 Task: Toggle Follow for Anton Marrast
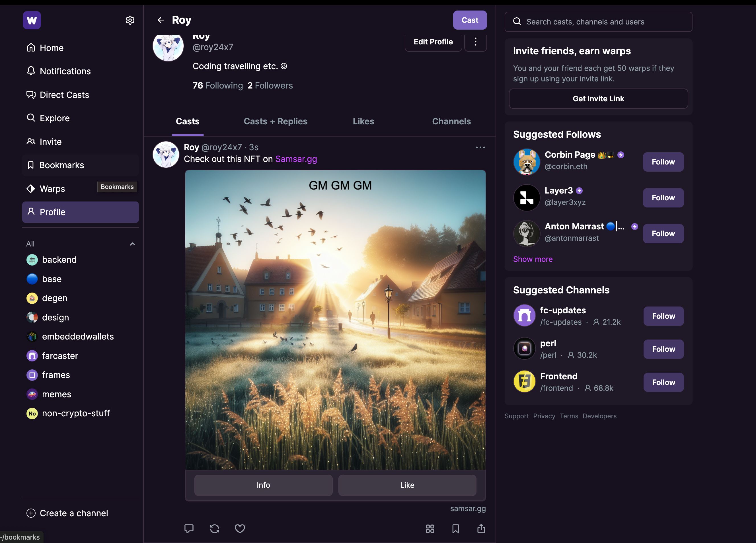[x=663, y=234]
